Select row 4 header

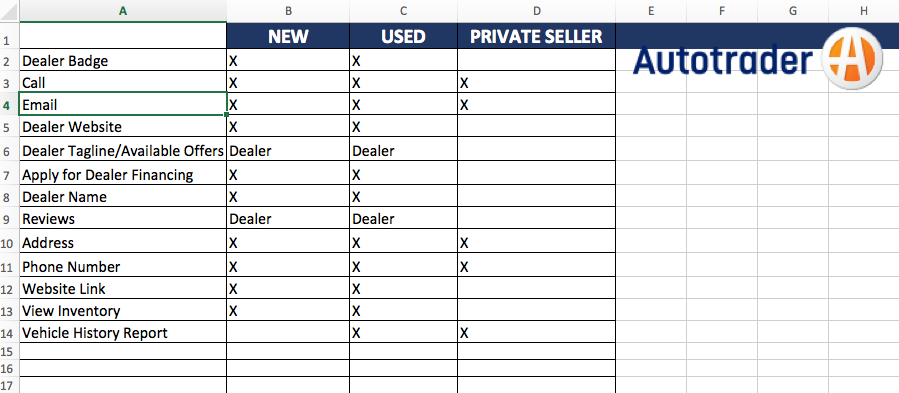9,105
